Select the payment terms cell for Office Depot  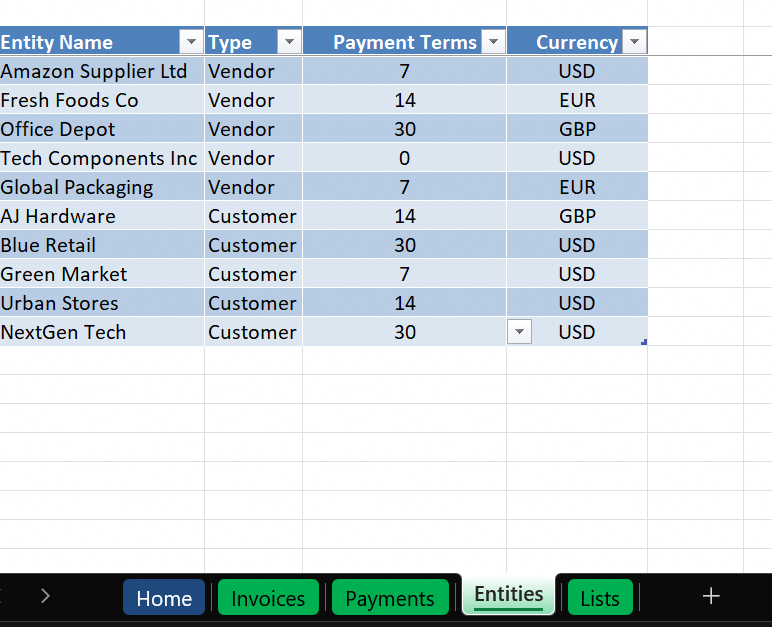(404, 129)
